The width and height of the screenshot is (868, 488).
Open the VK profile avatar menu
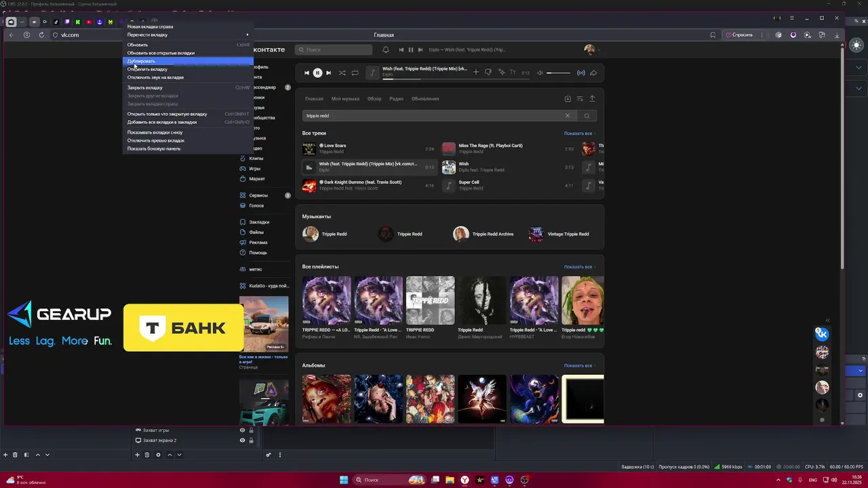tap(591, 49)
